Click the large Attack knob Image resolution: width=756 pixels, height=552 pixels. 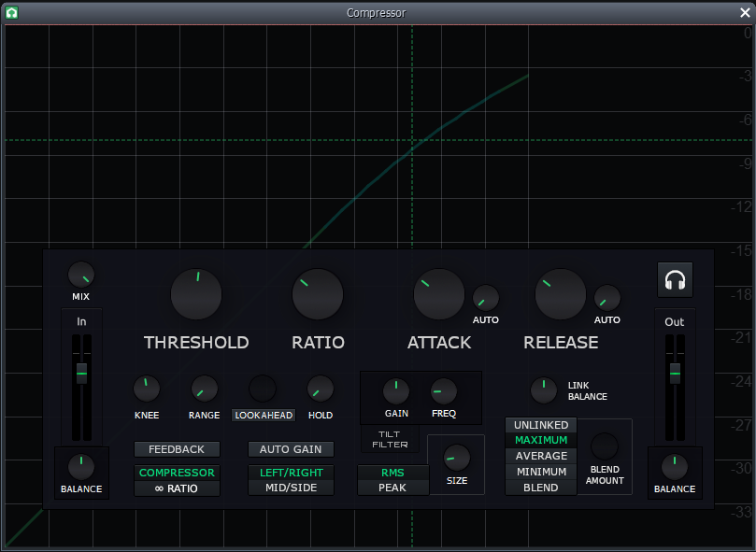click(439, 294)
